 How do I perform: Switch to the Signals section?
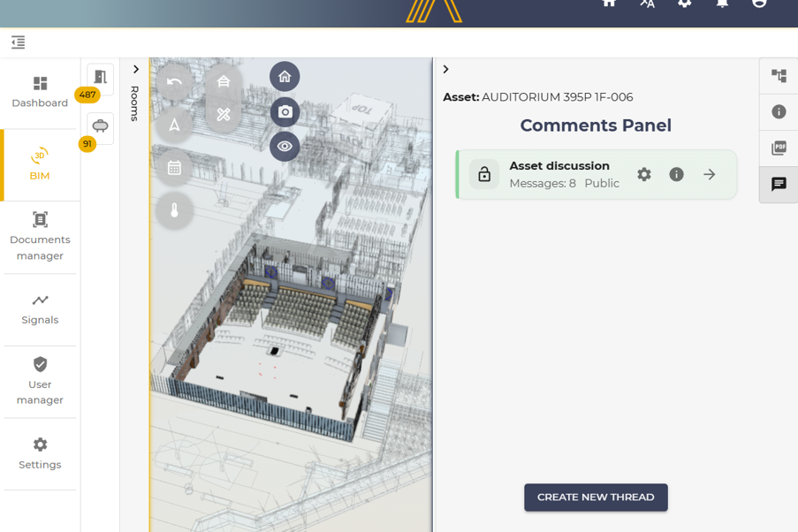click(40, 309)
